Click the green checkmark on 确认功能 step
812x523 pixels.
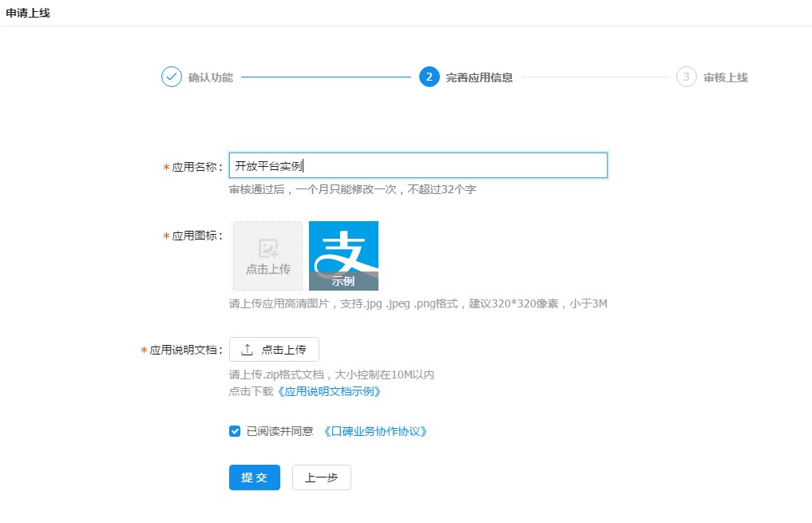[x=171, y=76]
